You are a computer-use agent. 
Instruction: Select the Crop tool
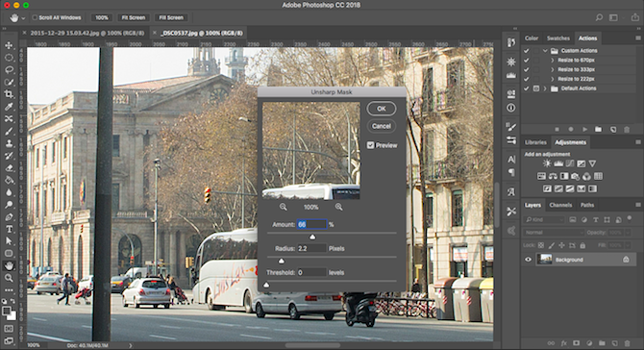point(9,94)
